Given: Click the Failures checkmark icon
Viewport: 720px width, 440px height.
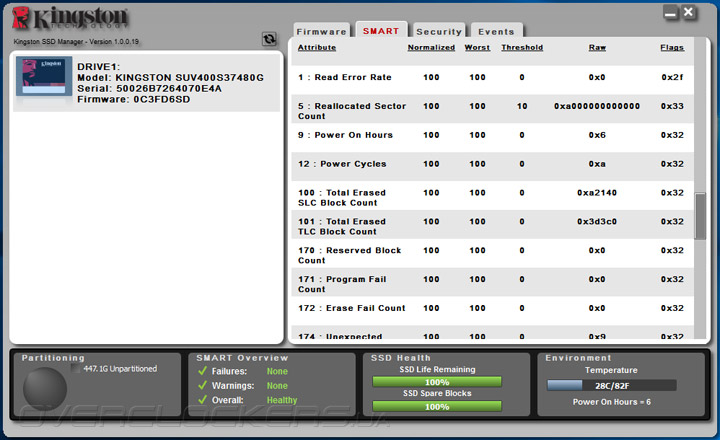Looking at the screenshot, I should tap(202, 371).
